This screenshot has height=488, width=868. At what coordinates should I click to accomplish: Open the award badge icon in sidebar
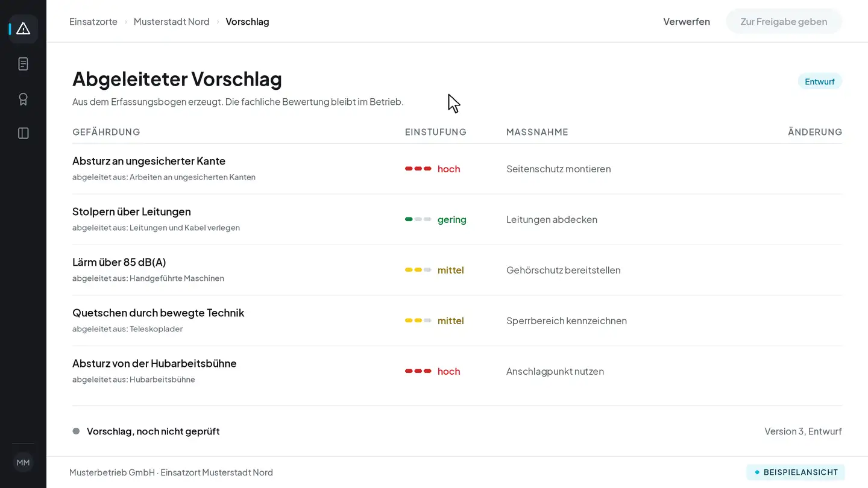click(x=24, y=99)
